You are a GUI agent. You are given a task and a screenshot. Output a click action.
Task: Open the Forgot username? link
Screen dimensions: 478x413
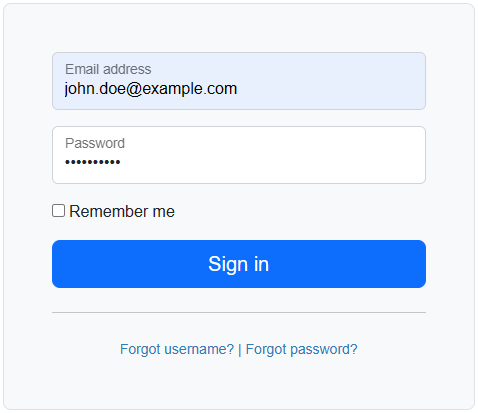click(177, 349)
